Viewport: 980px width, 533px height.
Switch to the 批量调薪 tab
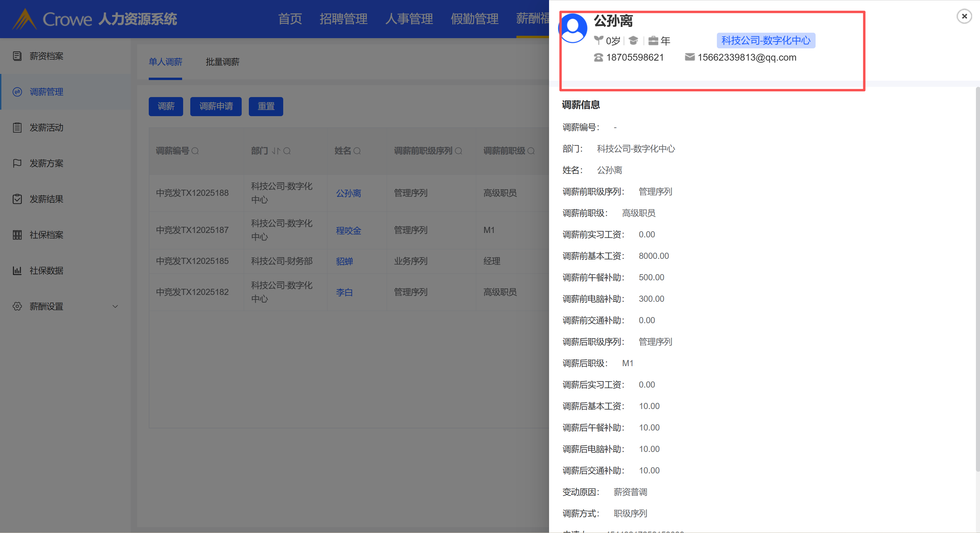click(x=222, y=62)
